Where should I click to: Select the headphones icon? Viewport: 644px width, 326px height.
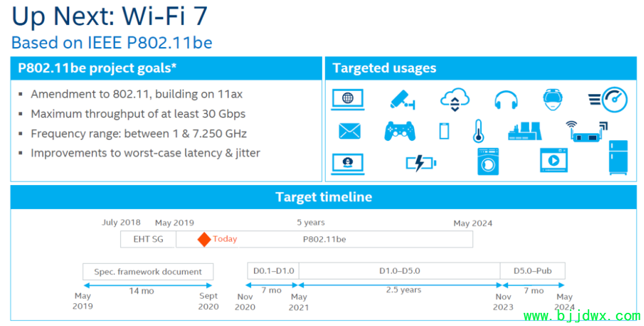[x=506, y=100]
